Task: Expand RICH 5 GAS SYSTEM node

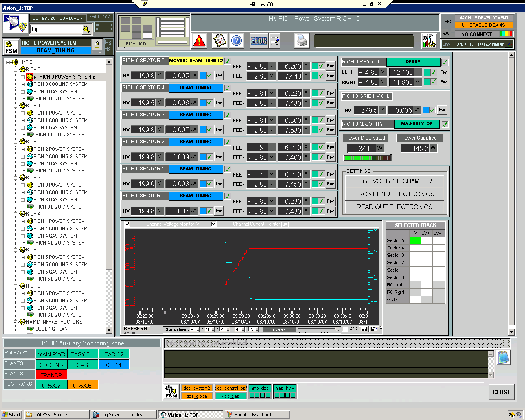Action: click(23, 272)
